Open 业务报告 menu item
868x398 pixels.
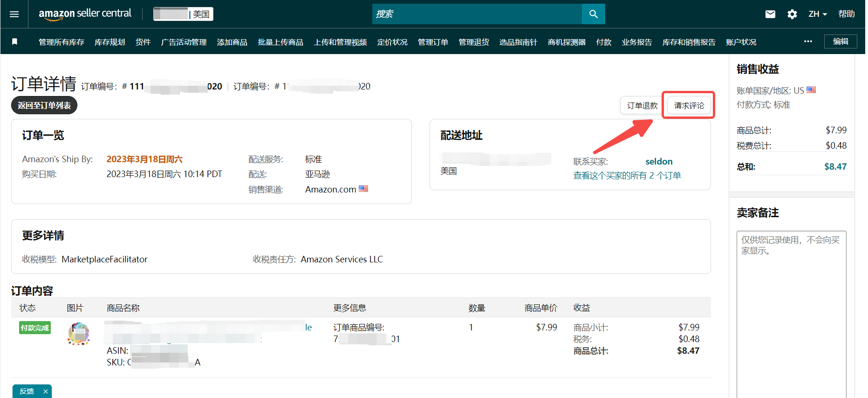(637, 42)
